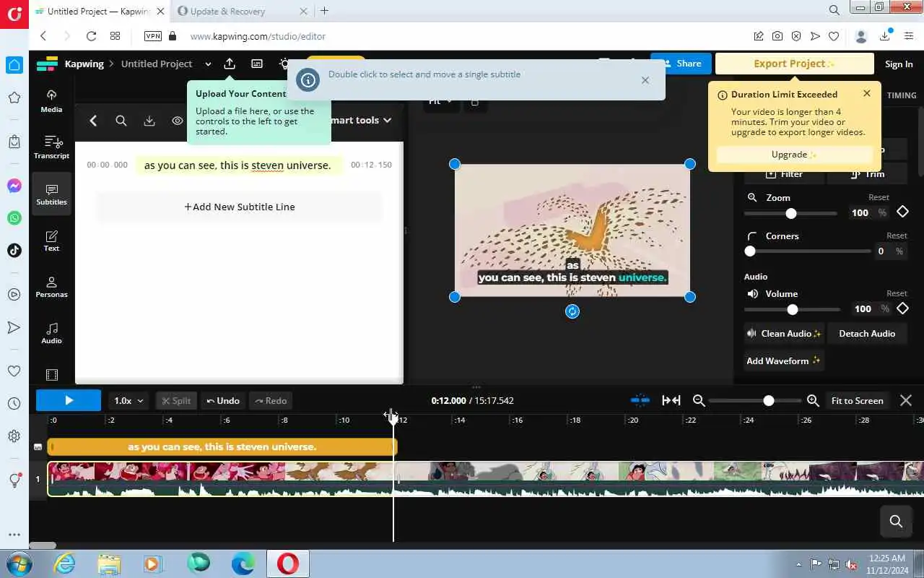Search subtitles with magnifier icon
Viewport: 924px width, 578px height.
(x=121, y=121)
